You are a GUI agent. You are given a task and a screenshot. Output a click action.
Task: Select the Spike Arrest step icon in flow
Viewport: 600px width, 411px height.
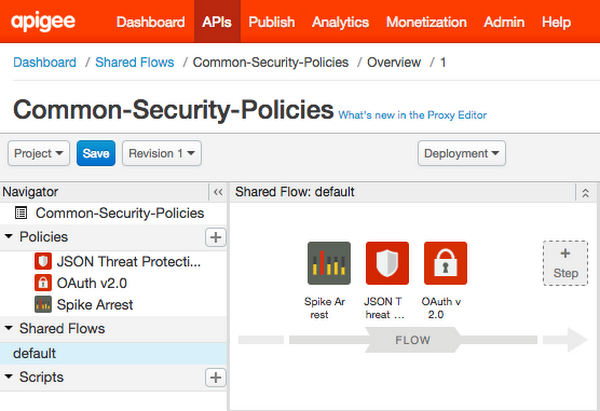329,263
